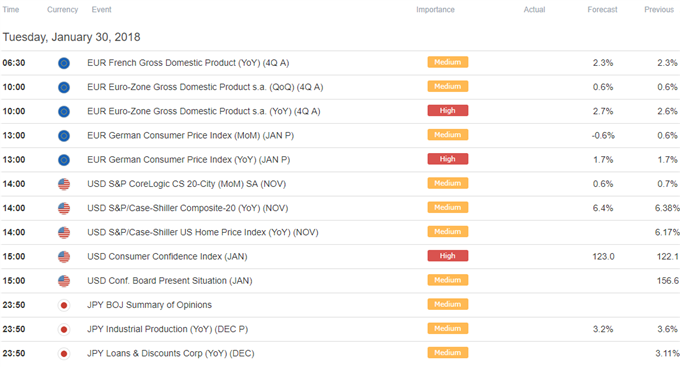Click US flag icon for CoreLogic CS 20-City row

(x=64, y=184)
